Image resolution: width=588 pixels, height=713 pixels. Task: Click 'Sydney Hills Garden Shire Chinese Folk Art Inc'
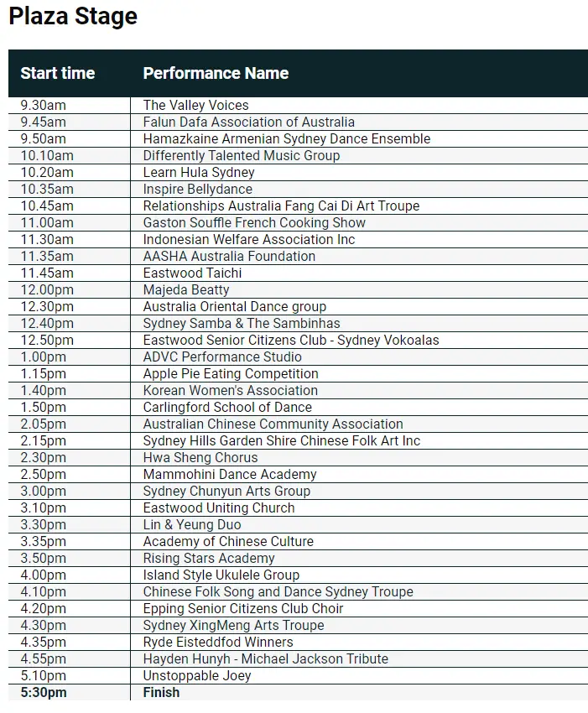pos(282,441)
